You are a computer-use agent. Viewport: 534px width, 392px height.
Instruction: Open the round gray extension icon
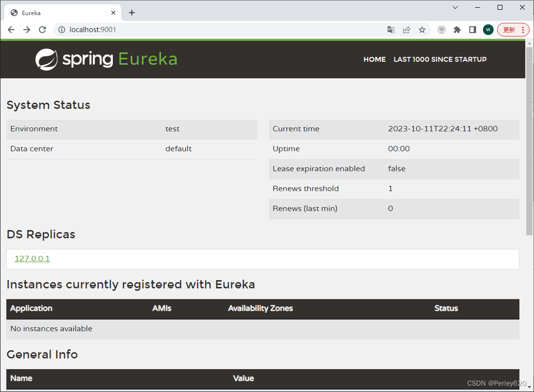tap(442, 30)
